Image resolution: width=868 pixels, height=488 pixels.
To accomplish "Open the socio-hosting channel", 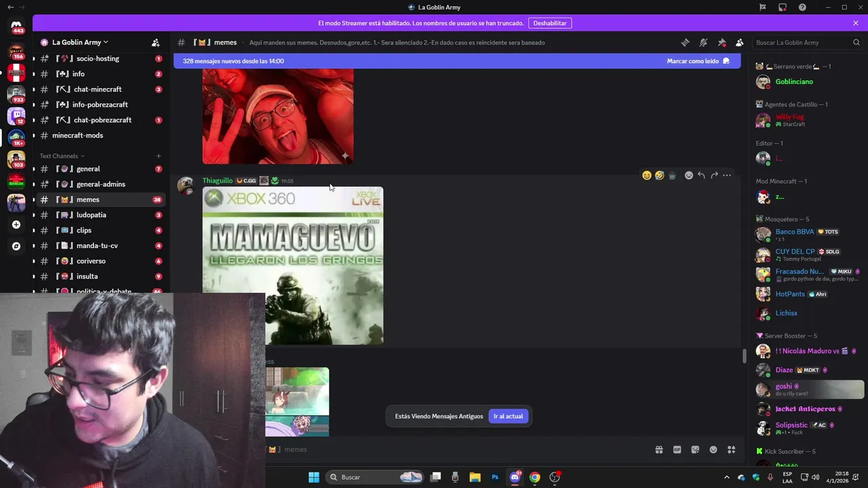I will [100, 58].
